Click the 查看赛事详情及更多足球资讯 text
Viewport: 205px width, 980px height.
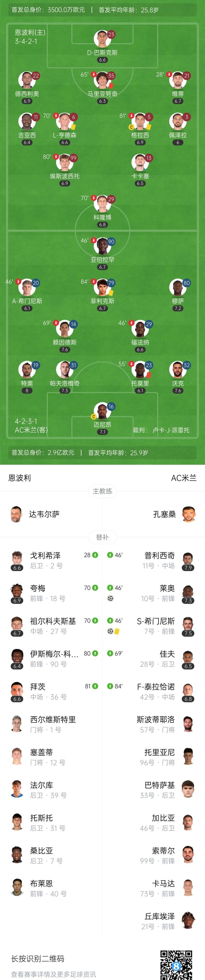(53, 974)
